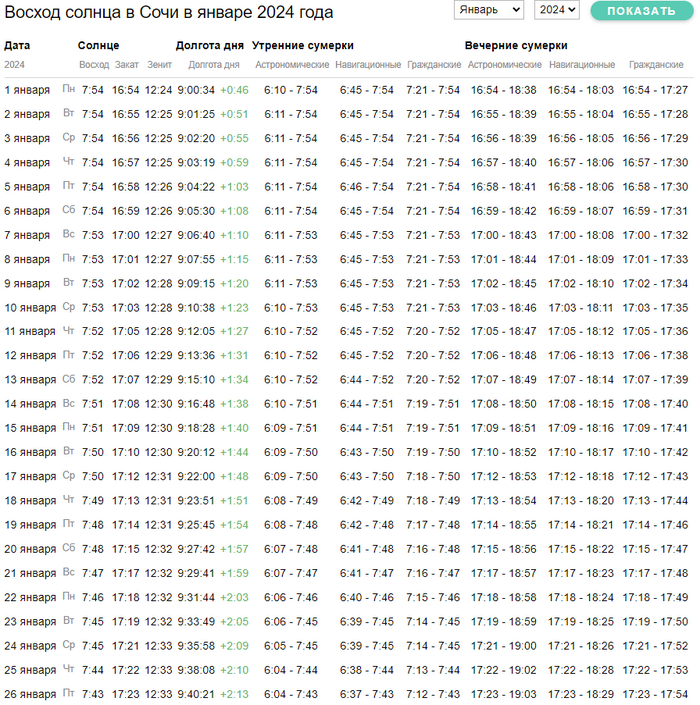Click the +1:48 change value

click(x=234, y=477)
